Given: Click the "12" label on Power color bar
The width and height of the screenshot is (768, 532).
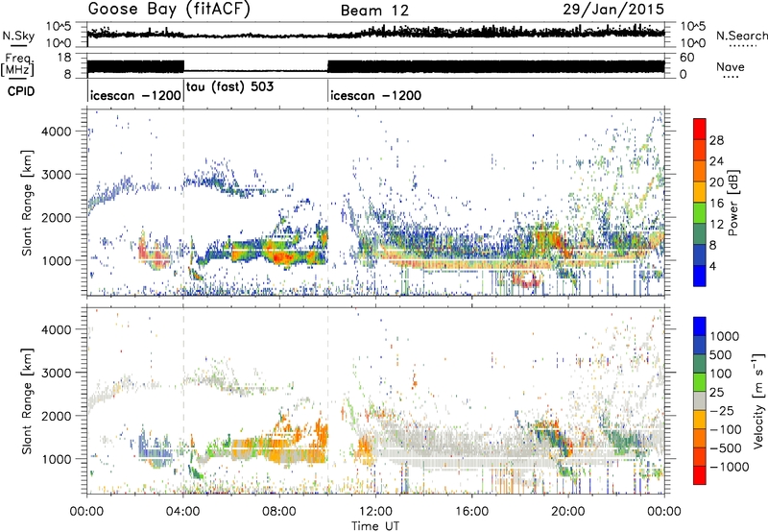Looking at the screenshot, I should (716, 225).
